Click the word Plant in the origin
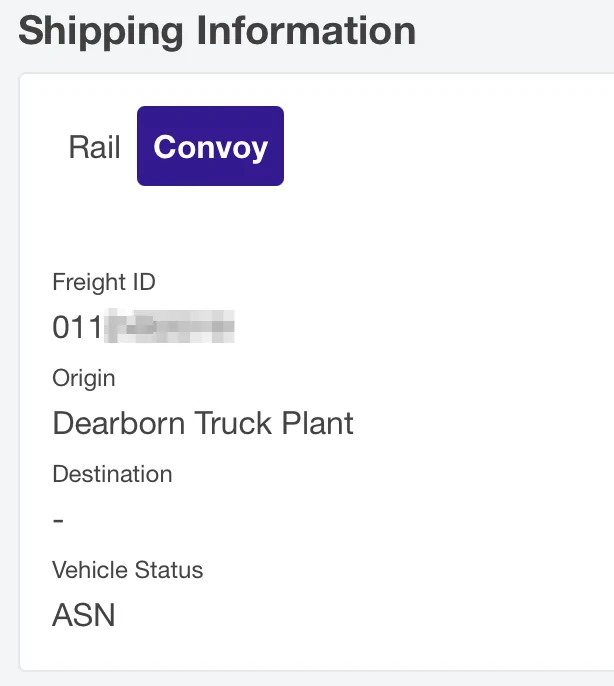 pos(316,423)
